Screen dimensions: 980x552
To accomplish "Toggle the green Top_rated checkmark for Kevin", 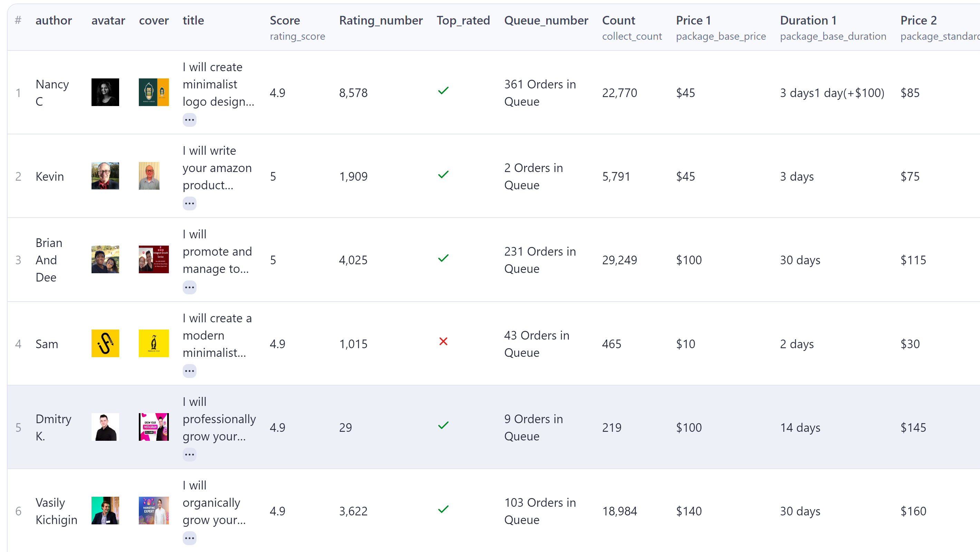I will pos(443,174).
